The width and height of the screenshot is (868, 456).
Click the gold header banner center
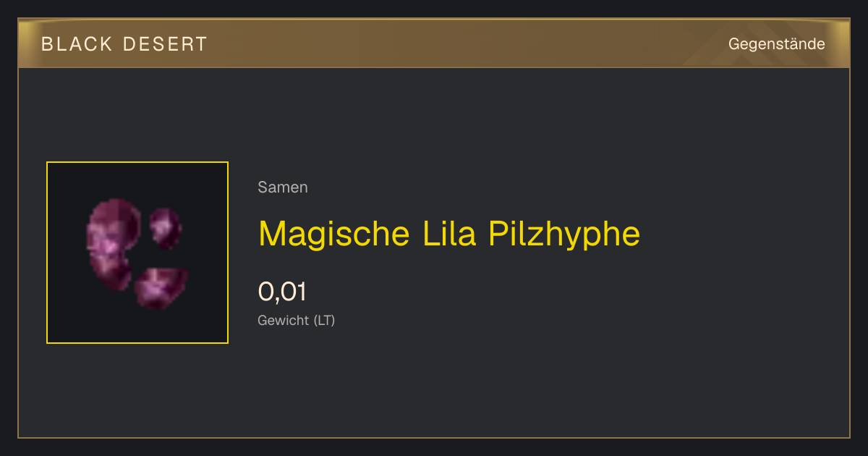[434, 43]
